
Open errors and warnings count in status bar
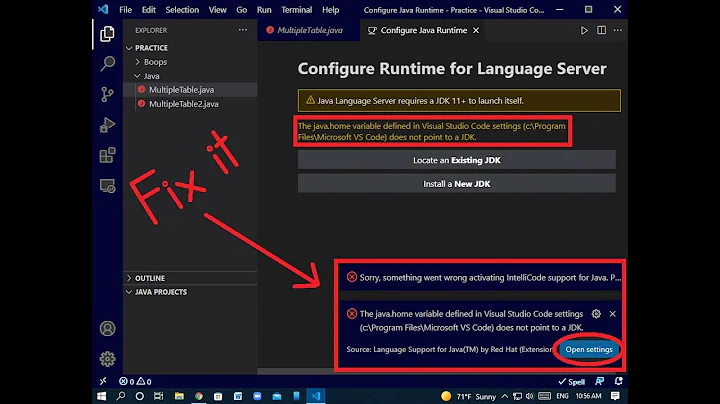(x=135, y=382)
